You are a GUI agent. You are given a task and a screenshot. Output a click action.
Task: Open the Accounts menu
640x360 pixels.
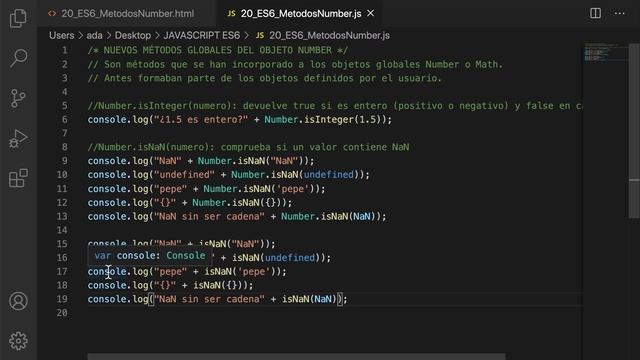(x=18, y=301)
